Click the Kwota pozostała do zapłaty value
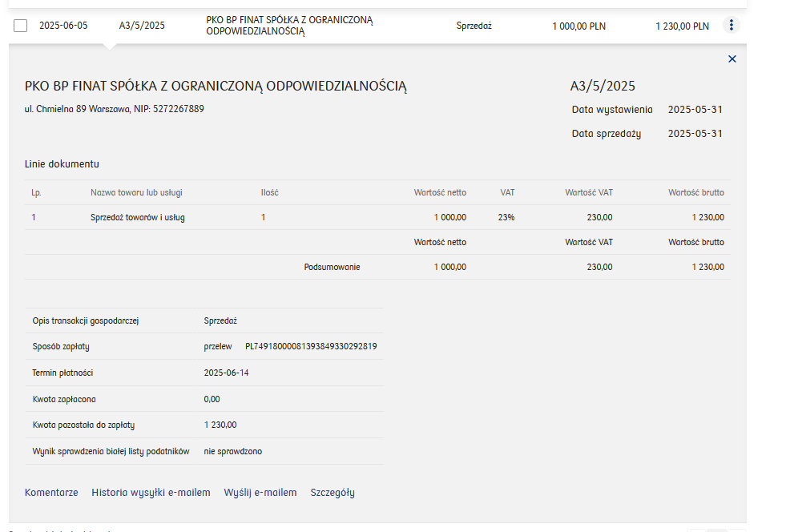Screen dimensions: 790x532 pyautogui.click(x=220, y=425)
